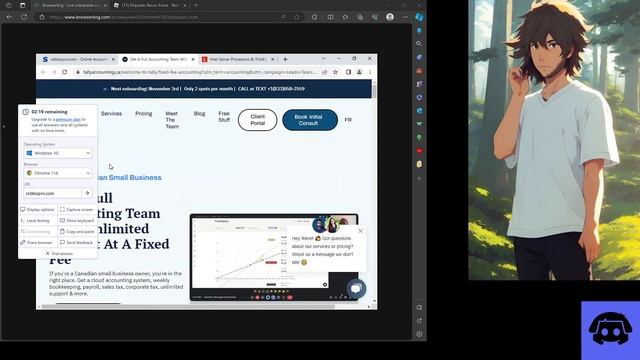Open inner Chrome profile icon
This screenshot has height=360, width=640.
[x=359, y=72]
